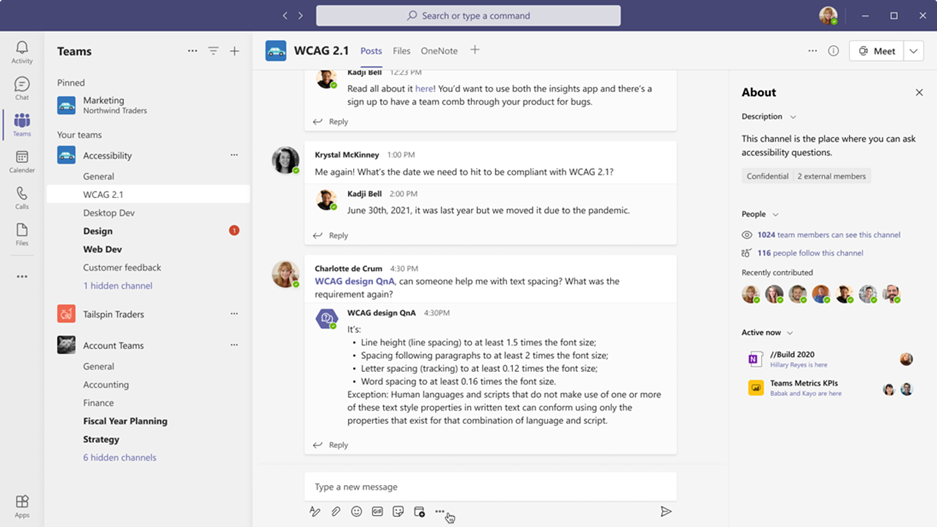Go back with the left arrow

coord(285,16)
